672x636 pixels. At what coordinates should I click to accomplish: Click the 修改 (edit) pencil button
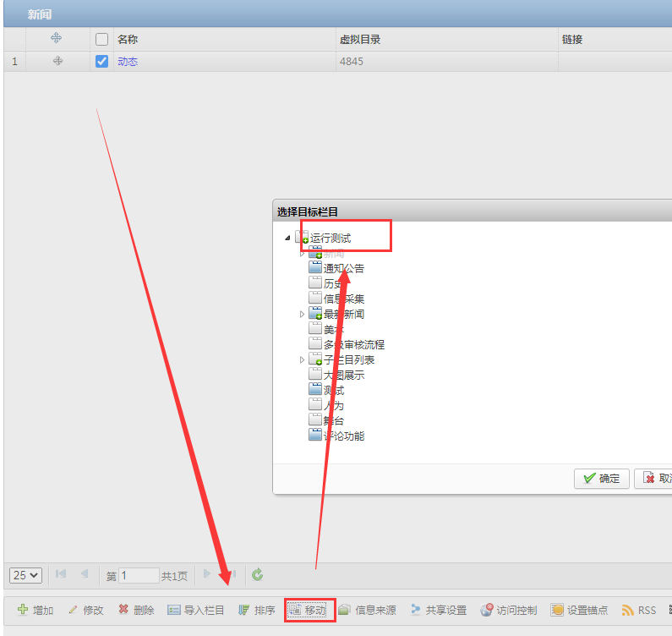pyautogui.click(x=85, y=610)
